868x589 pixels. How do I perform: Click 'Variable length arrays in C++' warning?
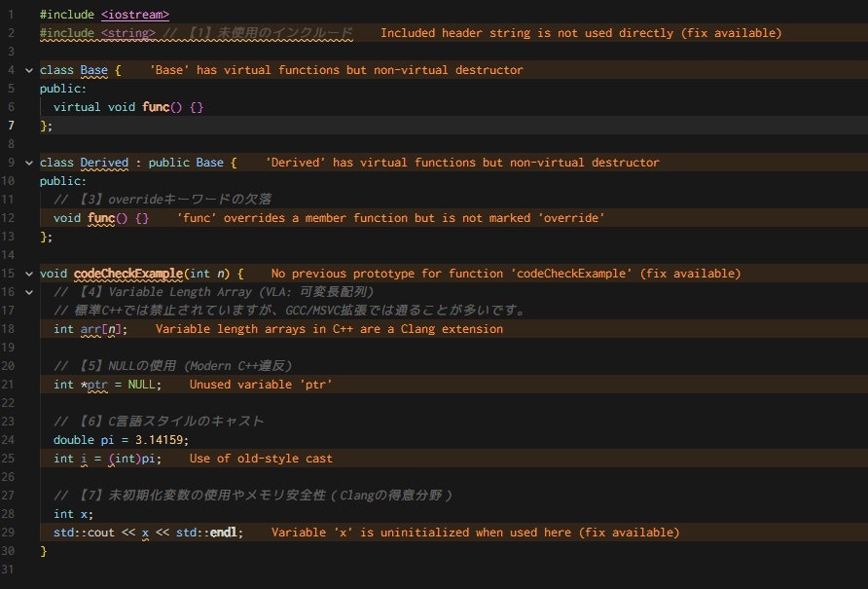click(329, 329)
